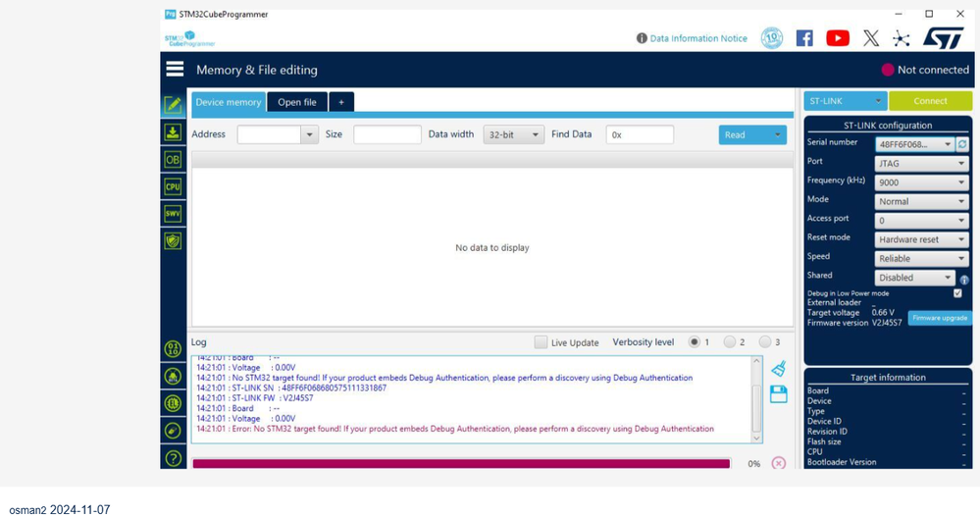Click log scrollbar down arrow
This screenshot has width=980, height=517.
pyautogui.click(x=756, y=438)
